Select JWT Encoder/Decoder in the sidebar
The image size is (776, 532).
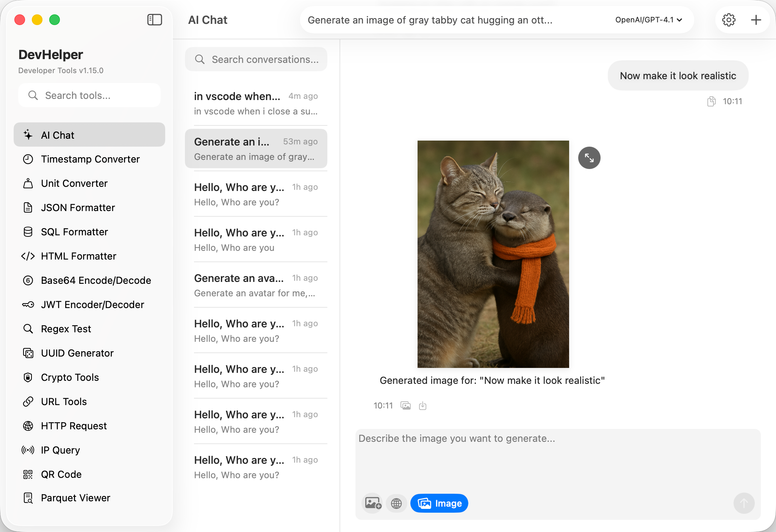tap(92, 305)
